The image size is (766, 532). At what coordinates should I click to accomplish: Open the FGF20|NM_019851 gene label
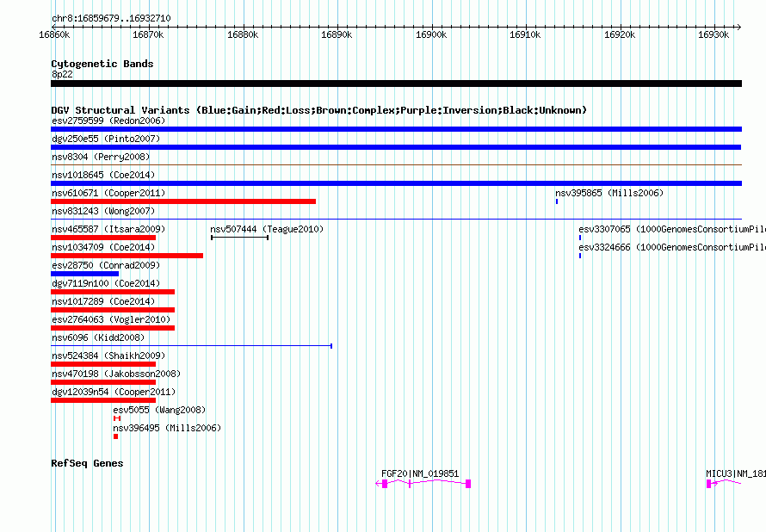tap(420, 473)
